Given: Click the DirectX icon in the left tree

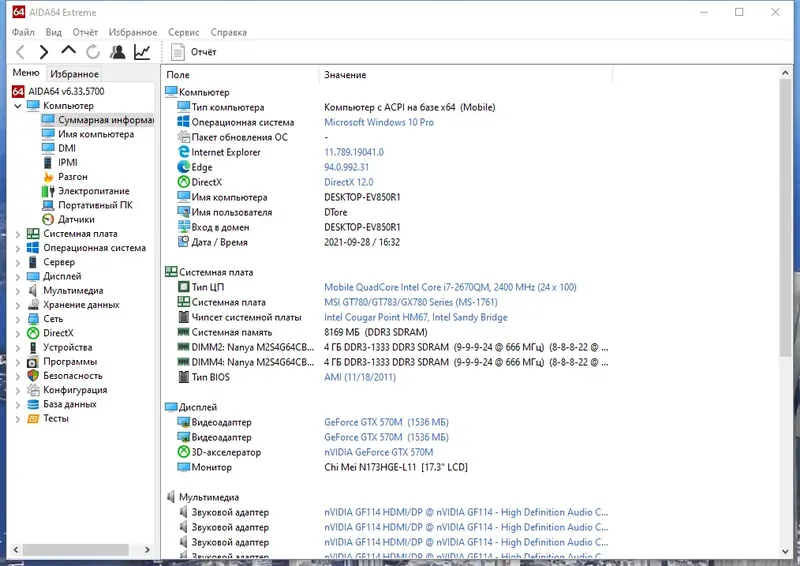Looking at the screenshot, I should tap(33, 333).
